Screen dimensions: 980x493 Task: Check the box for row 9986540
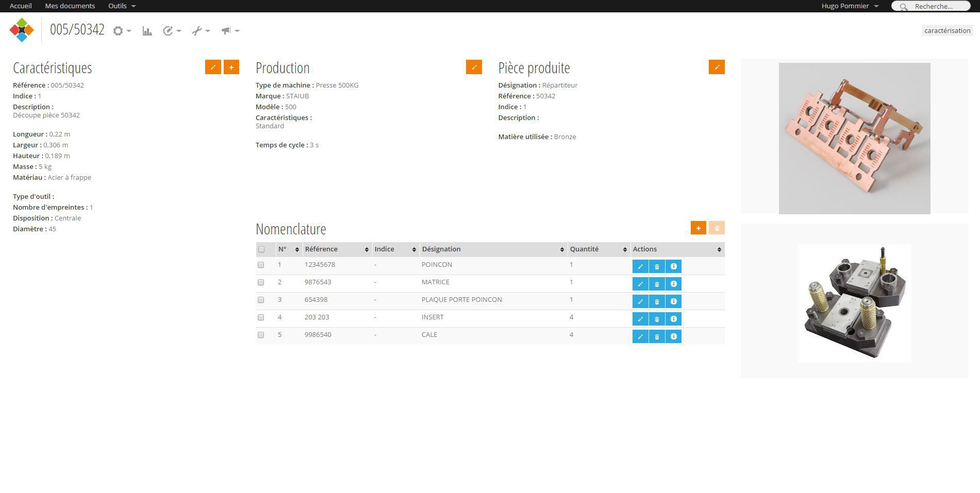pos(261,335)
